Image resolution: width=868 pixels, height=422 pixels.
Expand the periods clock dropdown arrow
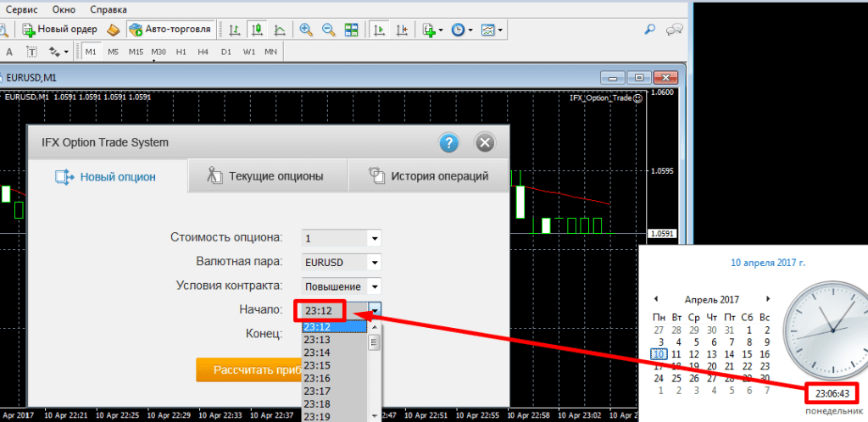(470, 31)
